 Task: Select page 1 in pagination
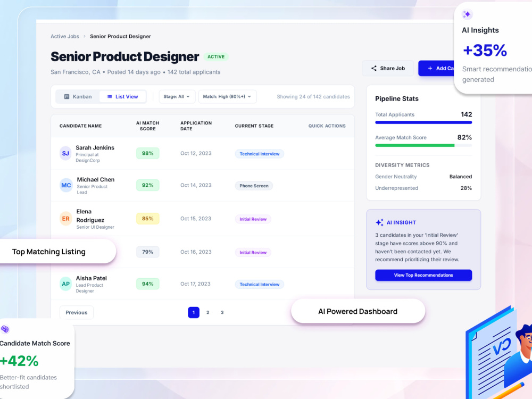(194, 312)
